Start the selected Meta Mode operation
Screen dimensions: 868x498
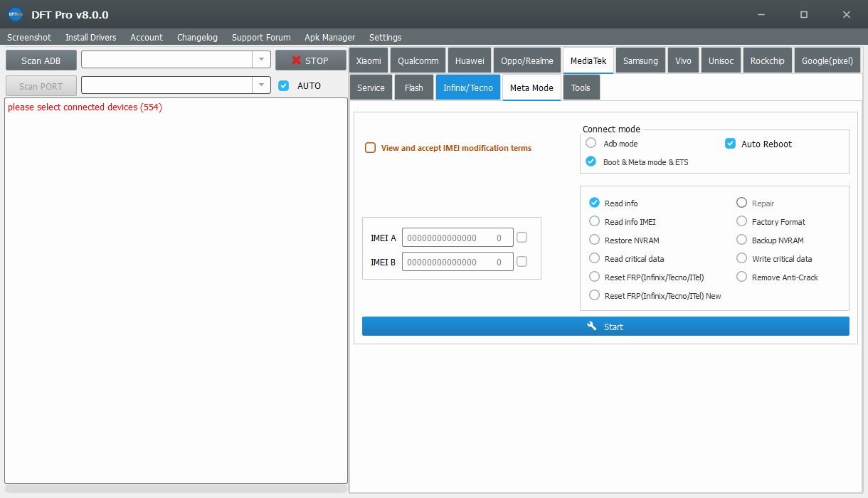[x=605, y=327]
